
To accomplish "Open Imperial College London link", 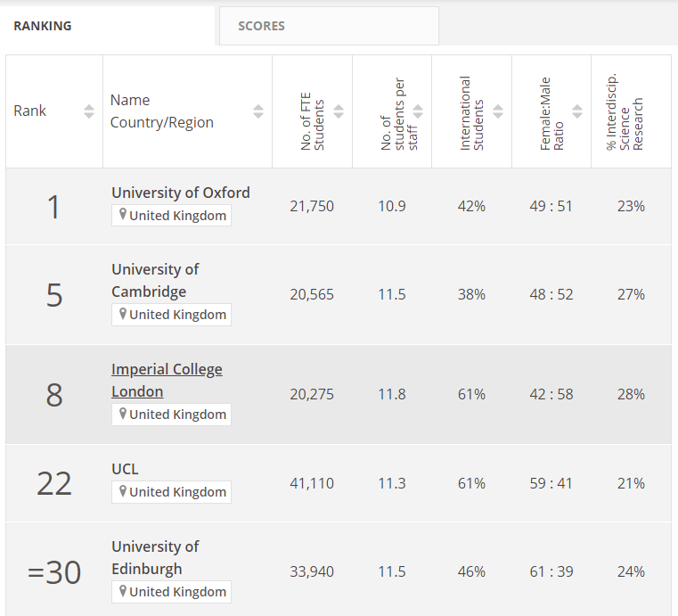I will 167,381.
